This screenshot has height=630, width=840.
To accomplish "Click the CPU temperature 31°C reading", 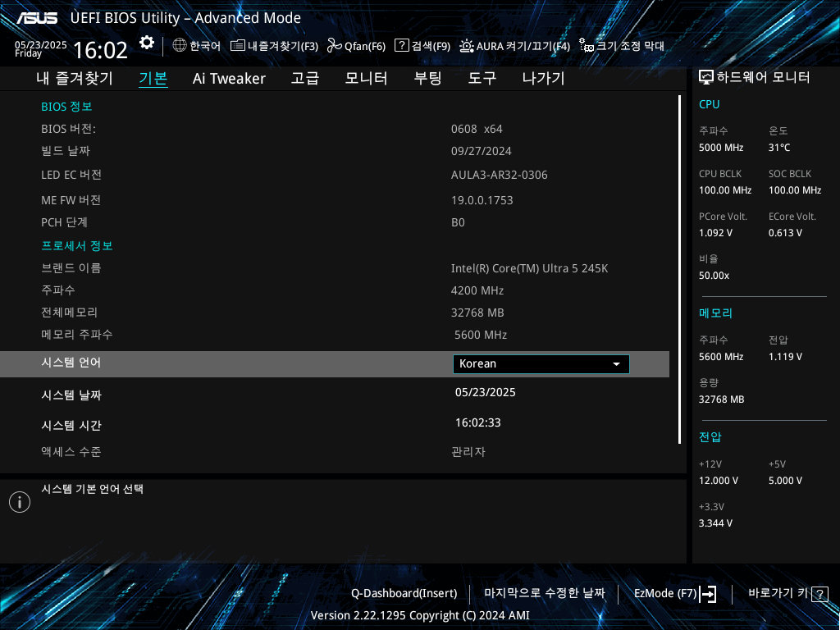I will 779,148.
